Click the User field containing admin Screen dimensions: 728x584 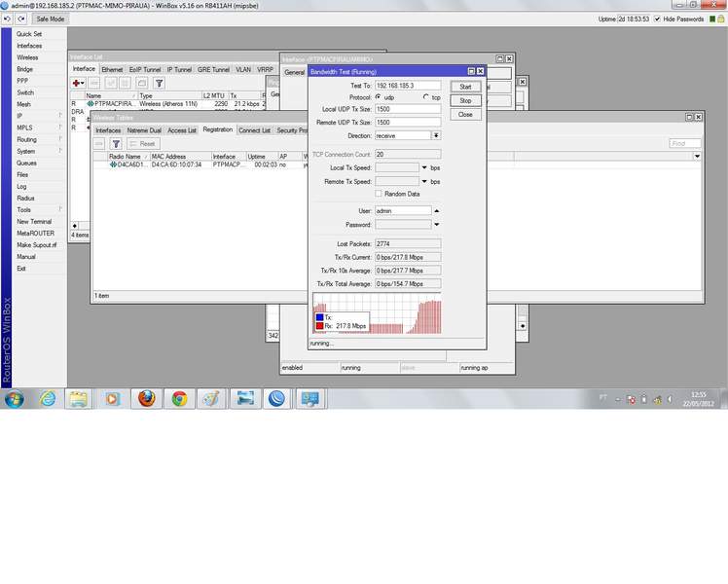[403, 211]
